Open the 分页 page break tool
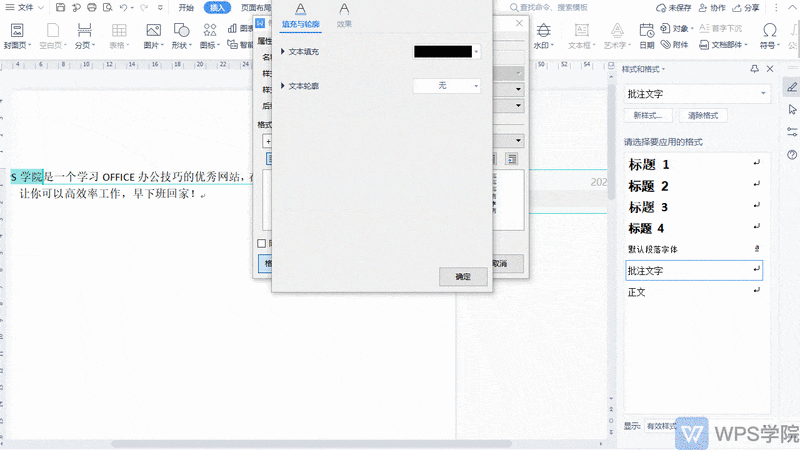This screenshot has width=800, height=450. [x=85, y=36]
